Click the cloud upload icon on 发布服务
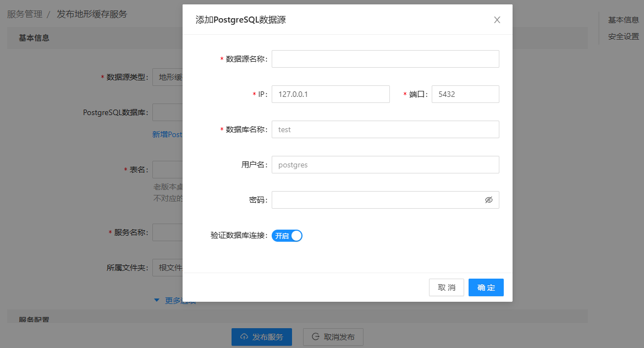Image resolution: width=644 pixels, height=348 pixels. pyautogui.click(x=244, y=337)
